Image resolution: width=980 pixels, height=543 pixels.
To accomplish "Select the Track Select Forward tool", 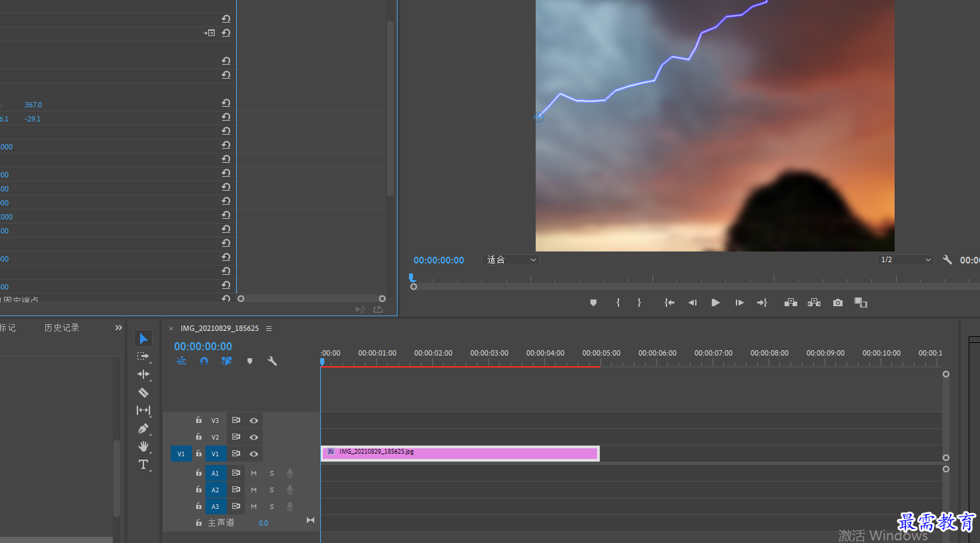I will (x=143, y=356).
